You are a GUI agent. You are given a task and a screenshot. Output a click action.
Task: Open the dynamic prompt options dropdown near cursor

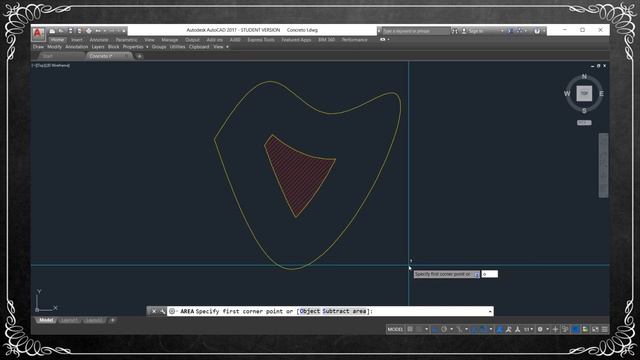pyautogui.click(x=476, y=275)
